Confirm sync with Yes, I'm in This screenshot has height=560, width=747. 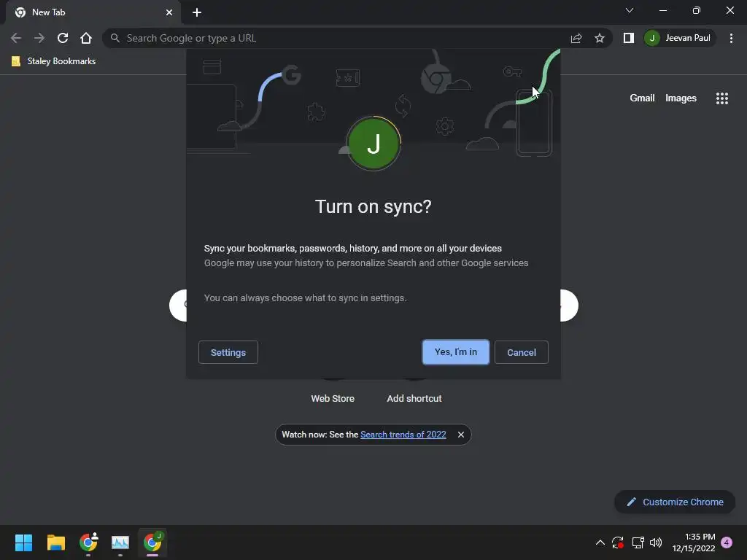pos(455,352)
